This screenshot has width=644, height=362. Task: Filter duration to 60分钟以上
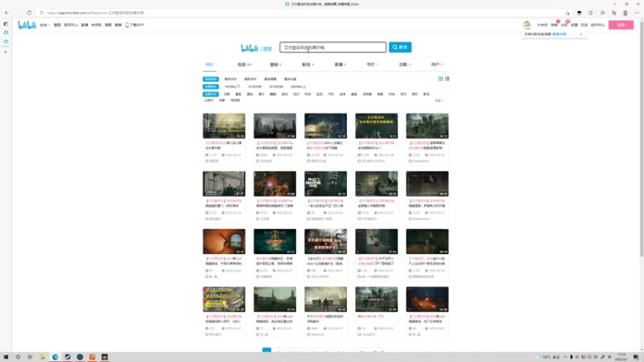[298, 87]
